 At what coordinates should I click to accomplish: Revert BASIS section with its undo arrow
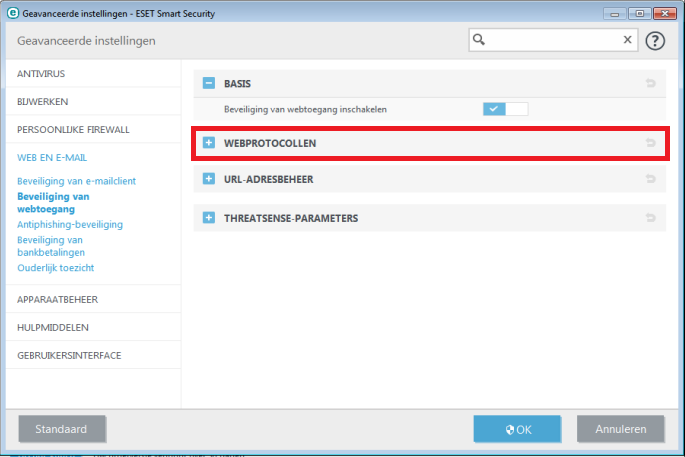(x=650, y=83)
